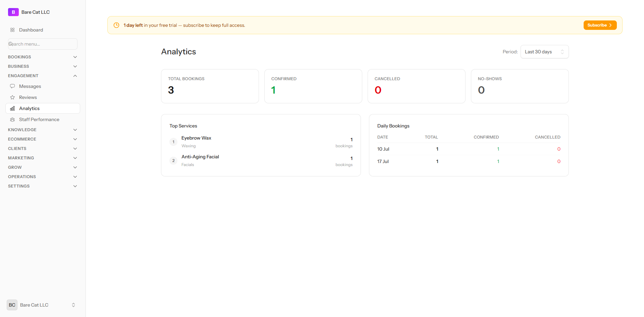Expand the Marketing section chevron
This screenshot has height=317, width=644.
coord(75,158)
